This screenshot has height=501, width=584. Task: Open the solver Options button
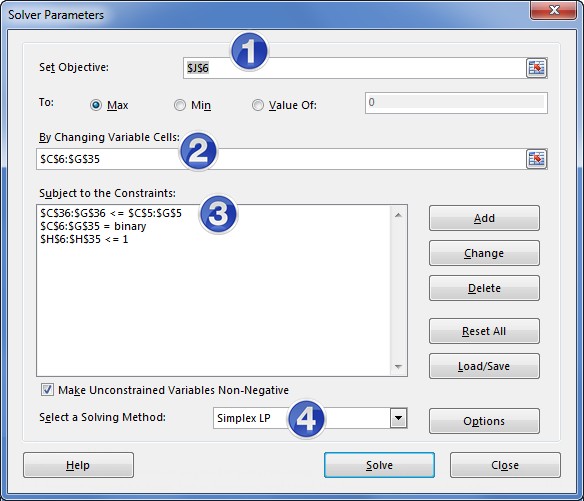click(484, 421)
